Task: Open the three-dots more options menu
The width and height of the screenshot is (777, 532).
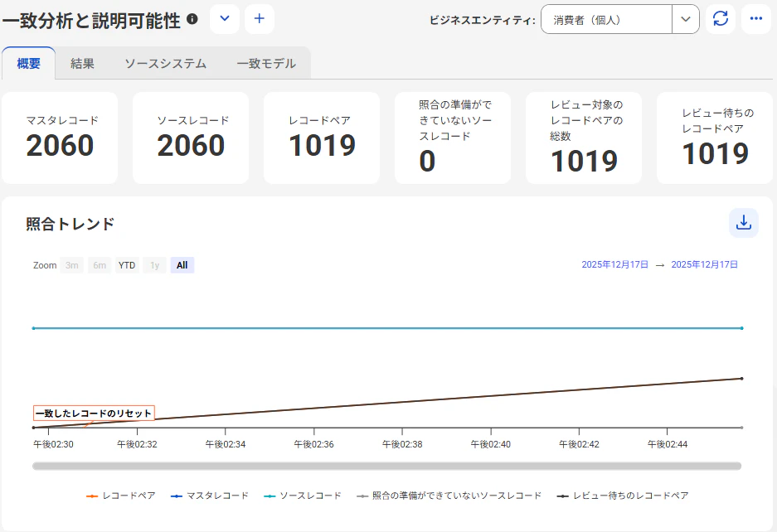Action: pyautogui.click(x=755, y=19)
